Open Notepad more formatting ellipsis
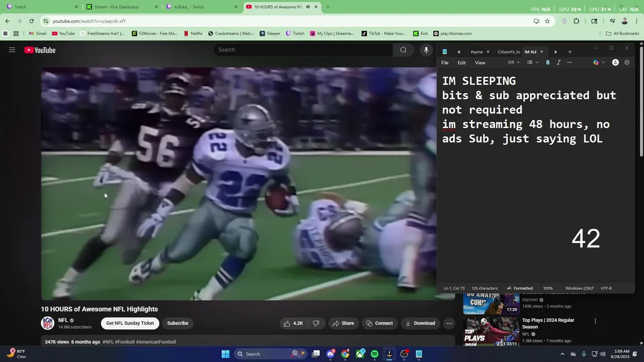The image size is (644, 362). point(570,62)
